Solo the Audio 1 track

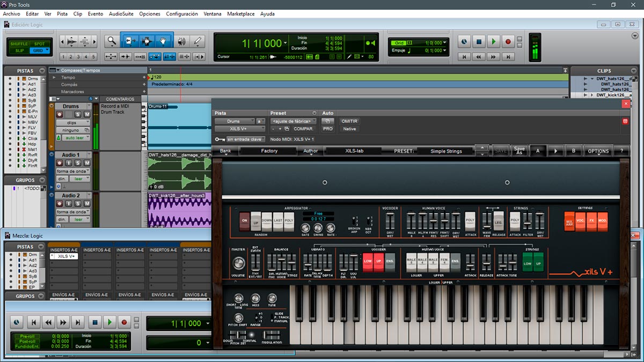pyautogui.click(x=78, y=163)
